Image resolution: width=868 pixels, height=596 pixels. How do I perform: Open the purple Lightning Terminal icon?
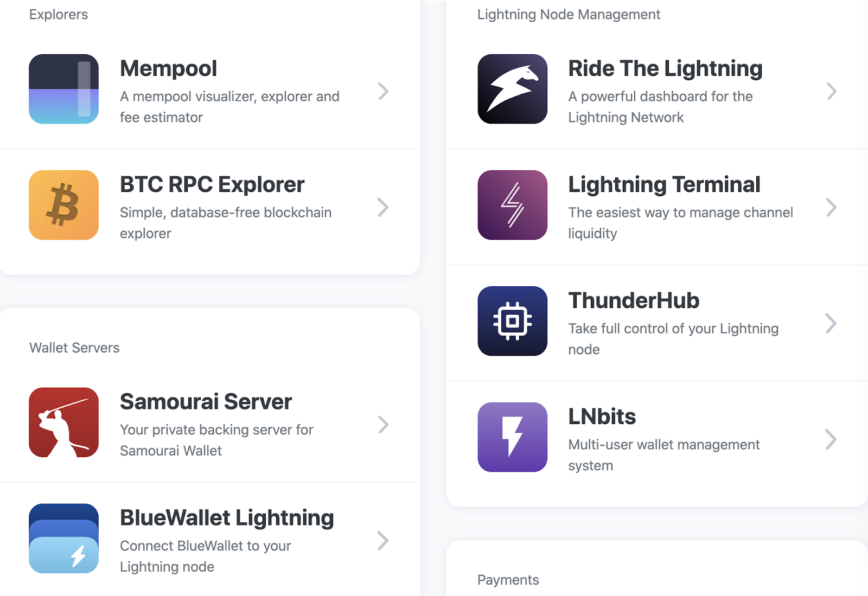[512, 205]
